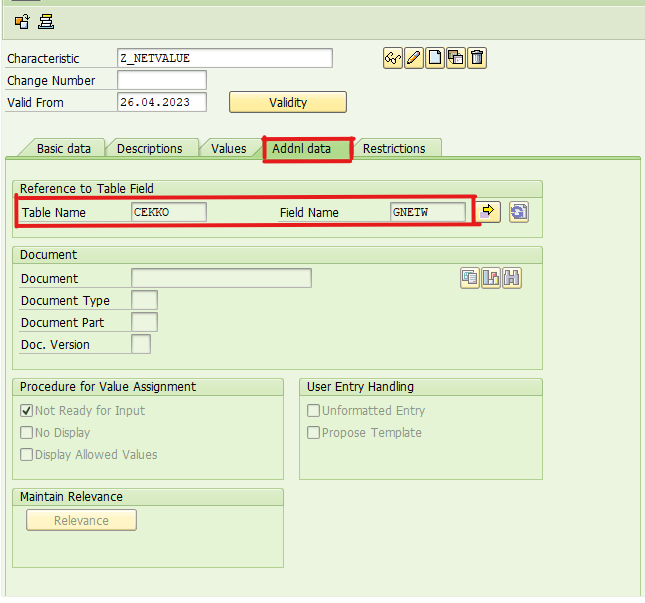Viewport: 645px width, 603px height.
Task: Toggle the Unformatted Entry checkbox
Action: pyautogui.click(x=313, y=411)
